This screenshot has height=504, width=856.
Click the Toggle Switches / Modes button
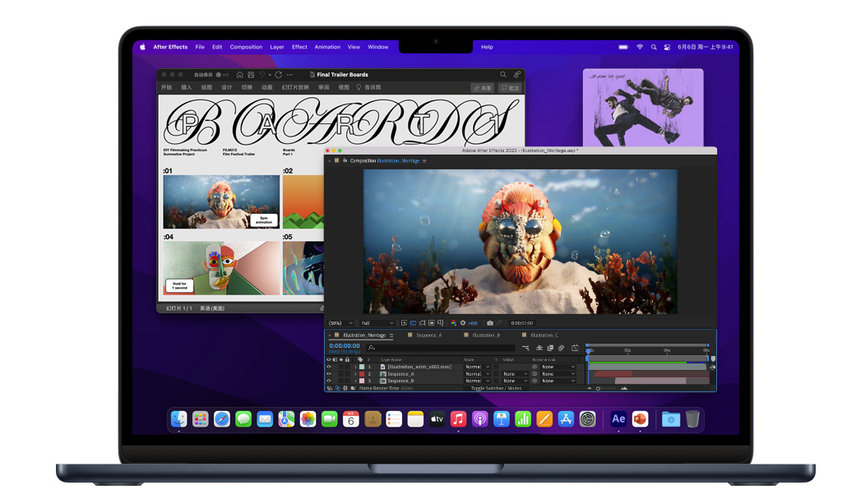(496, 388)
